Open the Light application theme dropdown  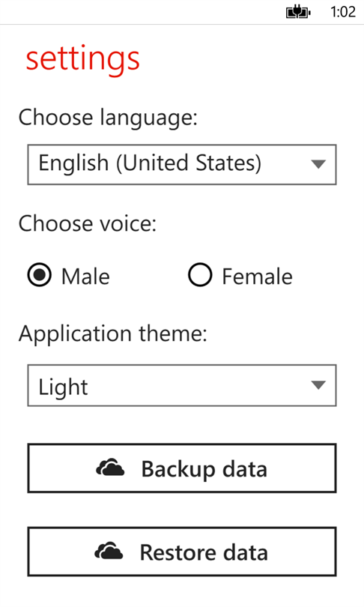click(x=182, y=385)
